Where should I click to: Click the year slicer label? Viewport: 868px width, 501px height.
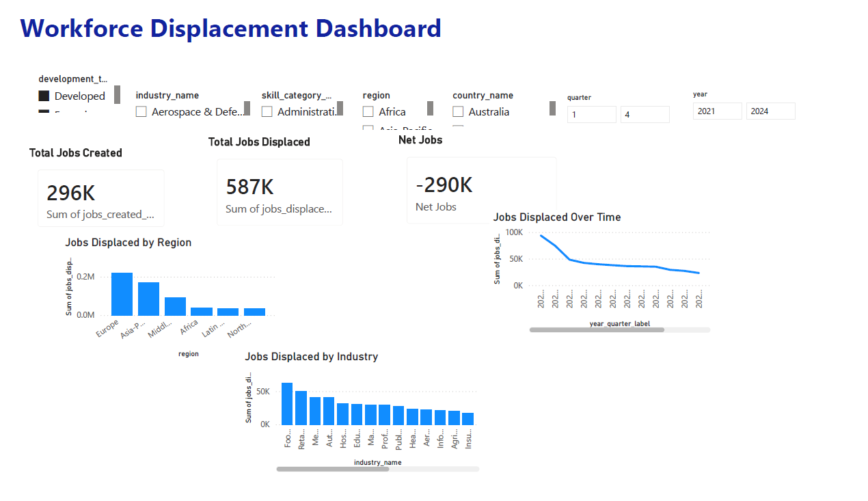700,94
